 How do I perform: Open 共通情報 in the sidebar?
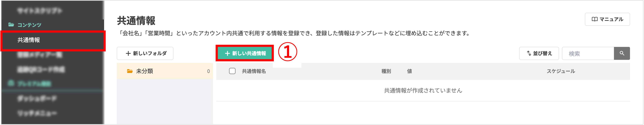(29, 40)
